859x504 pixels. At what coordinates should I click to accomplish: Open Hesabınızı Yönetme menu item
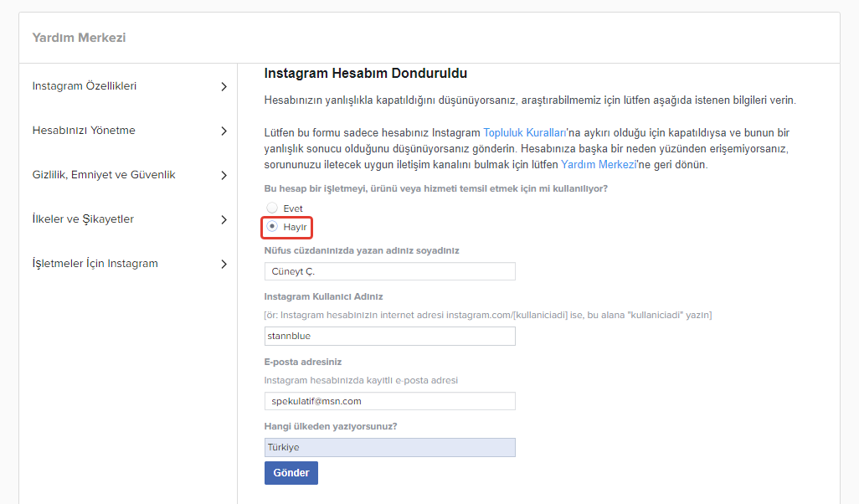(x=84, y=131)
